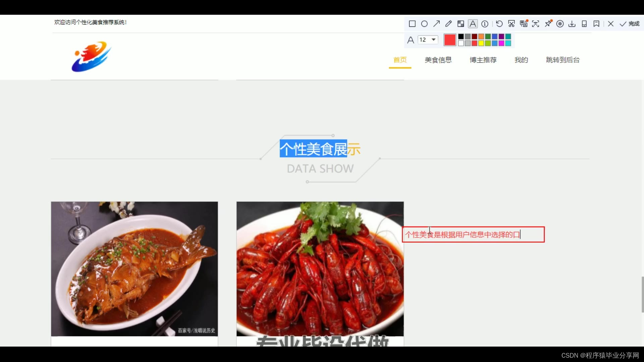Open the 美食信息 navigation tab
Screen dimensions: 644x362
438,60
